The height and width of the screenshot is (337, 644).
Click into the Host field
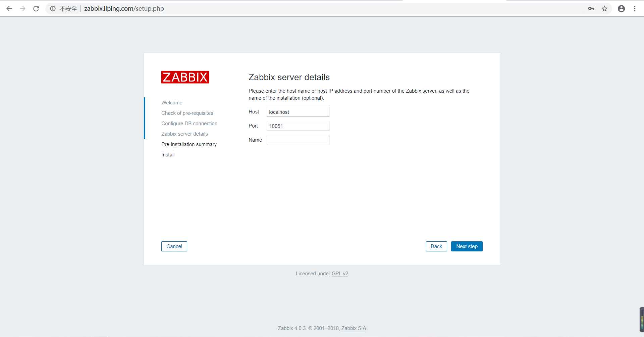click(x=298, y=112)
